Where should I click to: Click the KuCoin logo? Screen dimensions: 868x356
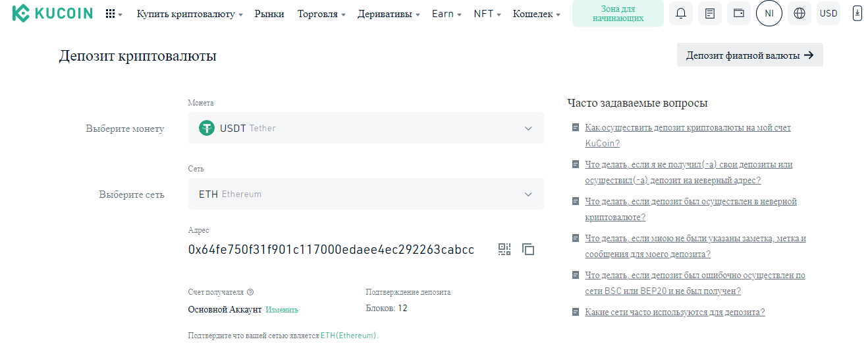[x=53, y=13]
